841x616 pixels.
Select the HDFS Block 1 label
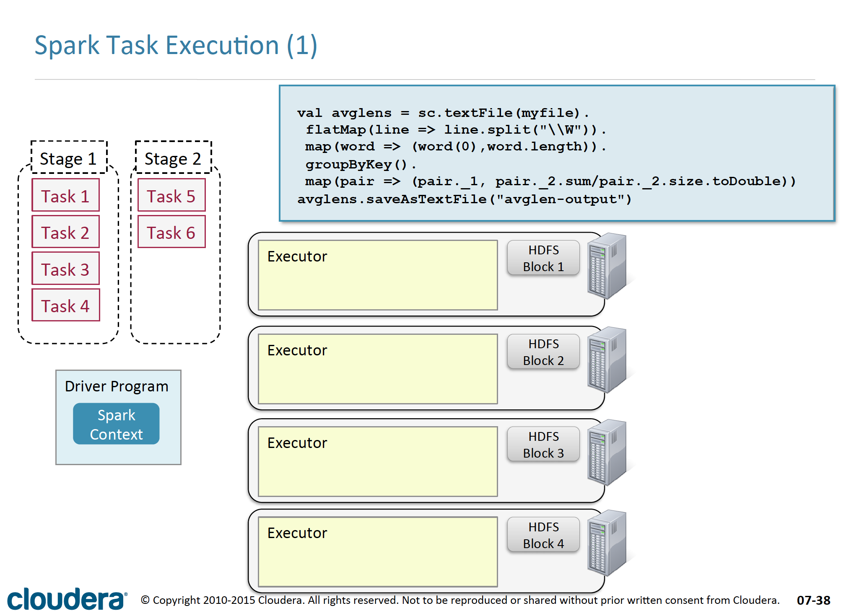coord(543,258)
